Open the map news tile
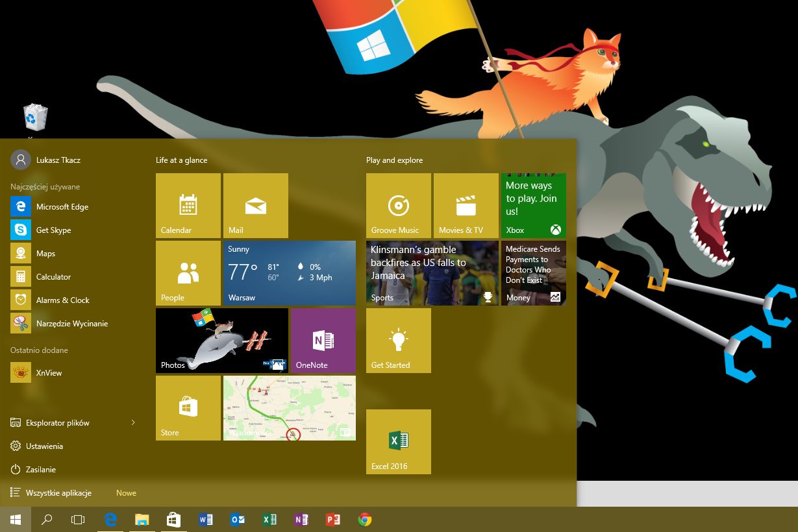The width and height of the screenshot is (798, 532). click(x=290, y=408)
